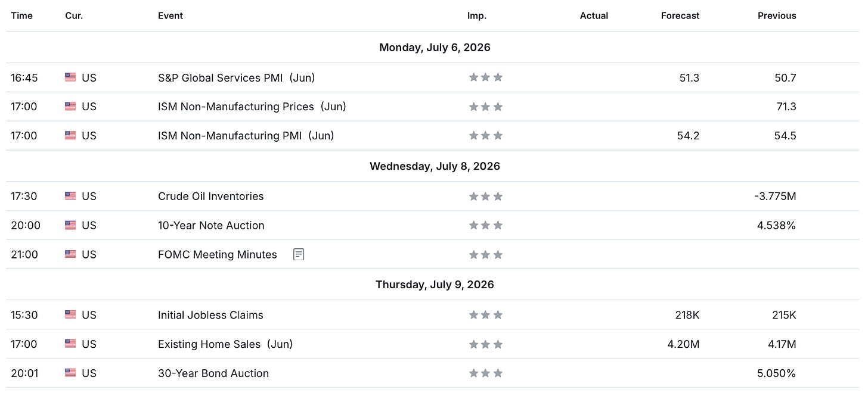868x399 pixels.
Task: Click importance stars for ISM Non-Manufacturing Prices
Action: pos(485,107)
